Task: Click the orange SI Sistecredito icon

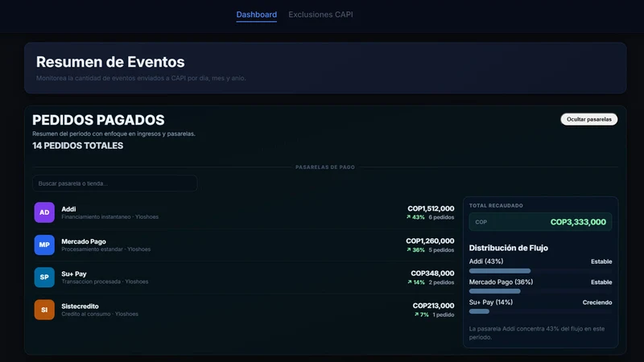Action: tap(44, 310)
